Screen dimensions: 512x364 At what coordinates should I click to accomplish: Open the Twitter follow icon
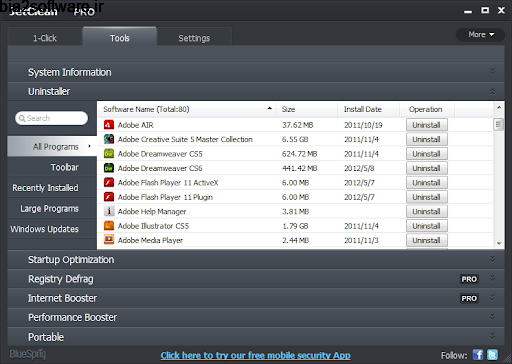pos(492,355)
